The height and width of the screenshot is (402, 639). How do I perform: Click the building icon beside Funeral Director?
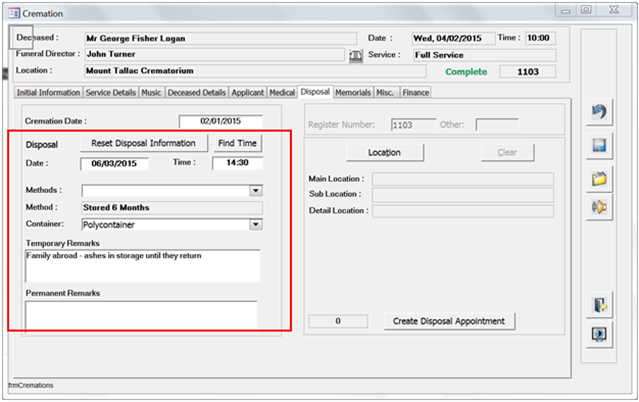pos(355,55)
